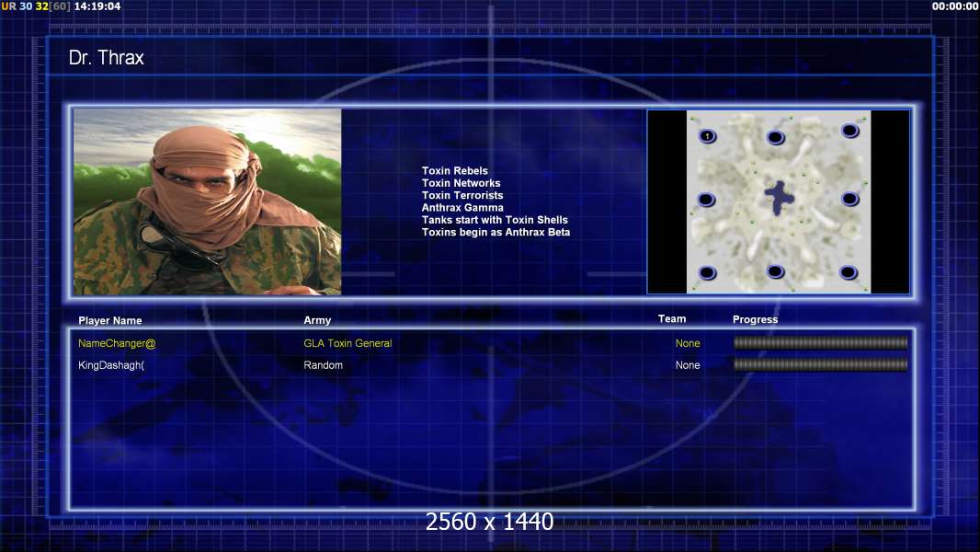Click the loading progress bar for NameChanger@
This screenshot has width=980, height=552.
(821, 342)
